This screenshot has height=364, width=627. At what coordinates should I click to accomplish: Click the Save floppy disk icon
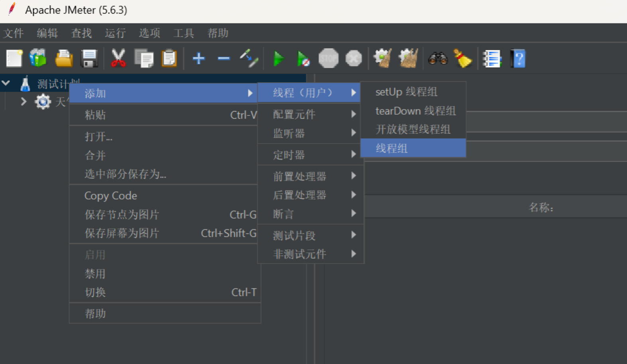[89, 59]
